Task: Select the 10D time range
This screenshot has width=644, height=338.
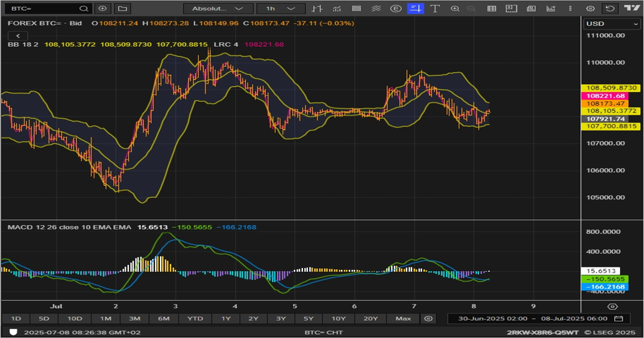Action: tap(74, 318)
